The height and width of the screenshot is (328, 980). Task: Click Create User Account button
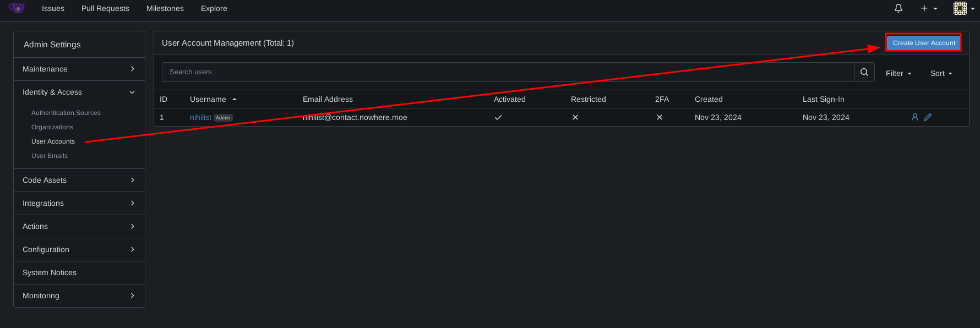pyautogui.click(x=923, y=43)
